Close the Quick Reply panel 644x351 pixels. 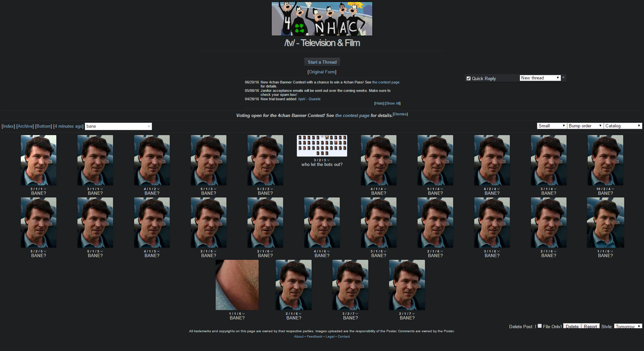pyautogui.click(x=563, y=77)
